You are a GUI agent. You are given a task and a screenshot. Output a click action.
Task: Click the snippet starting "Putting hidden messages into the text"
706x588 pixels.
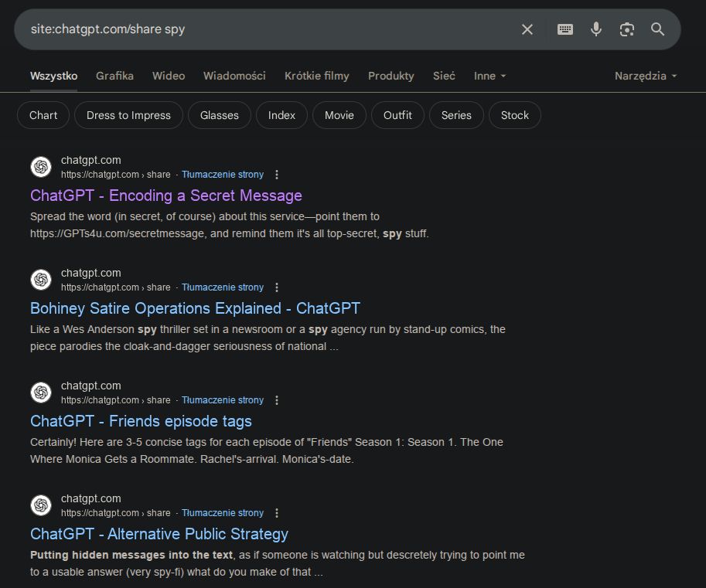click(278, 564)
